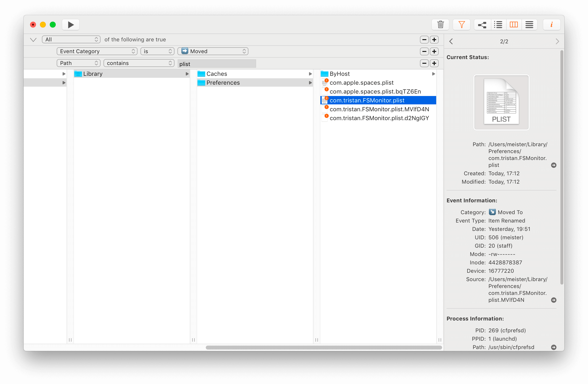Viewport: 588px width, 384px height.
Task: Start monitoring with the play button
Action: click(x=71, y=25)
